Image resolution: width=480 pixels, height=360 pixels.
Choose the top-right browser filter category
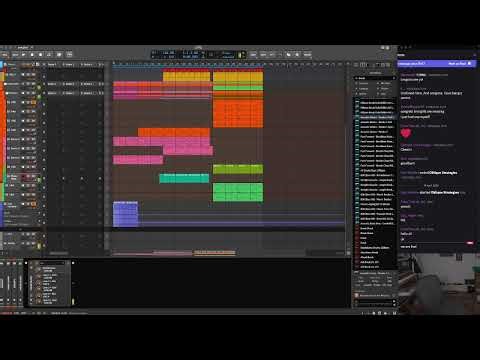pyautogui.click(x=385, y=83)
